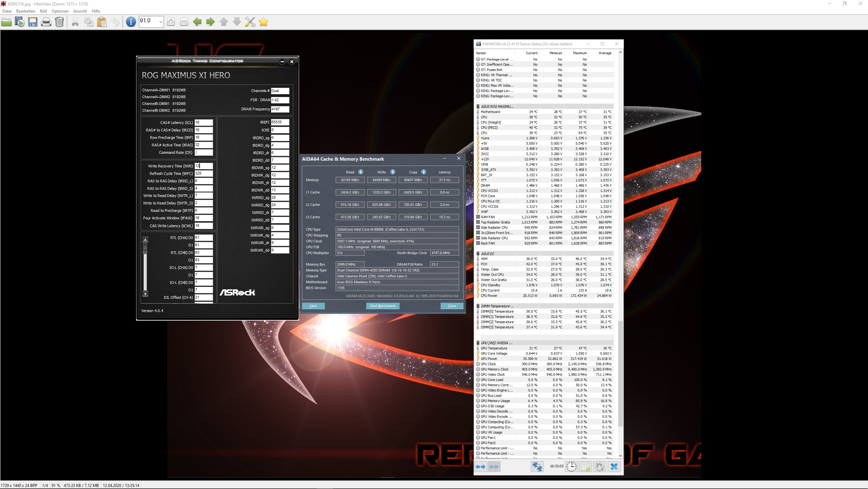Open the Datei menu
This screenshot has width=868, height=489.
[7, 11]
